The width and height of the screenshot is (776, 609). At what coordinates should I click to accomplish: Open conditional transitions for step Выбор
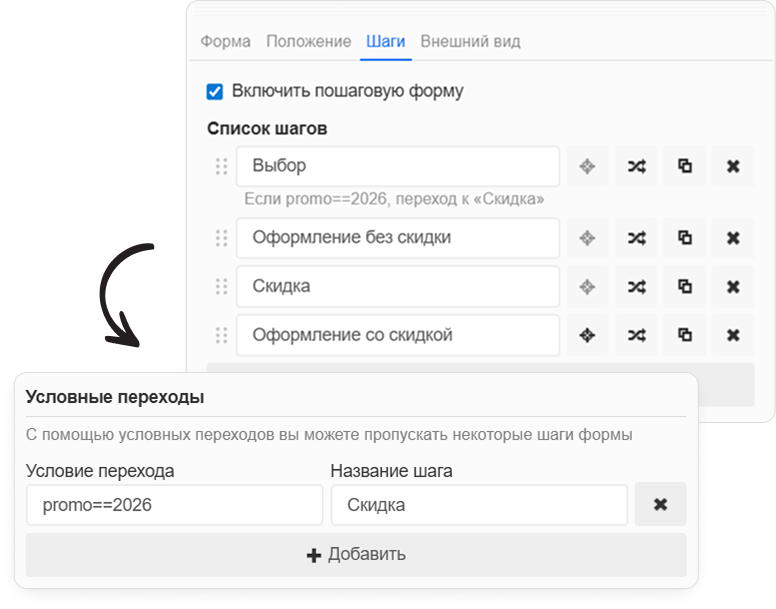click(x=636, y=167)
